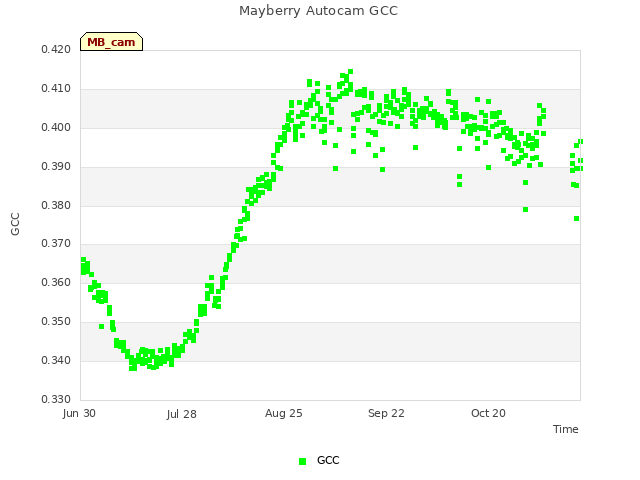
Task: Click the GCC y-axis title
Action: pyautogui.click(x=15, y=224)
